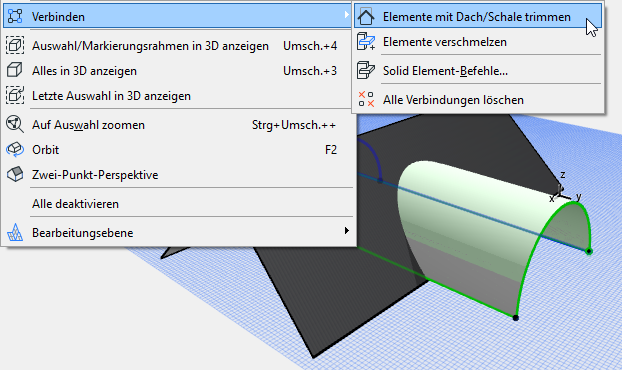This screenshot has height=370, width=622.
Task: Open the Bearbeitungsebene submenu
Action: tap(177, 233)
